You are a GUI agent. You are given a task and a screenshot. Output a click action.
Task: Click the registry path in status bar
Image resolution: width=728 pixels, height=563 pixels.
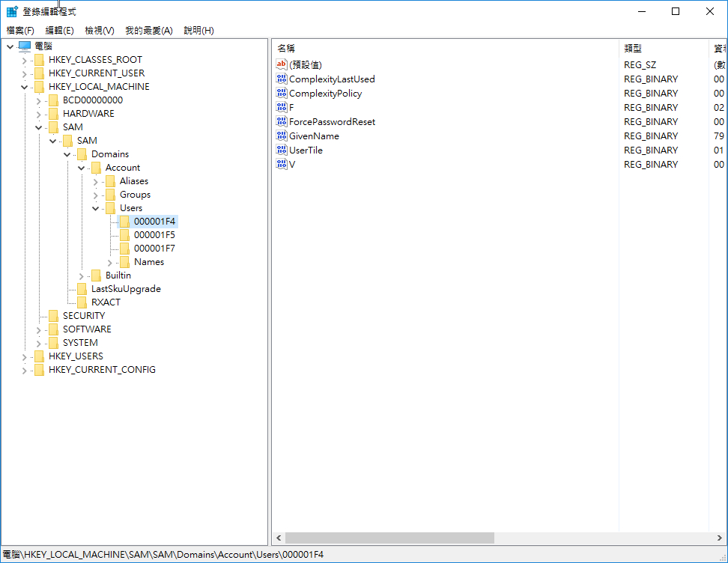pyautogui.click(x=163, y=555)
